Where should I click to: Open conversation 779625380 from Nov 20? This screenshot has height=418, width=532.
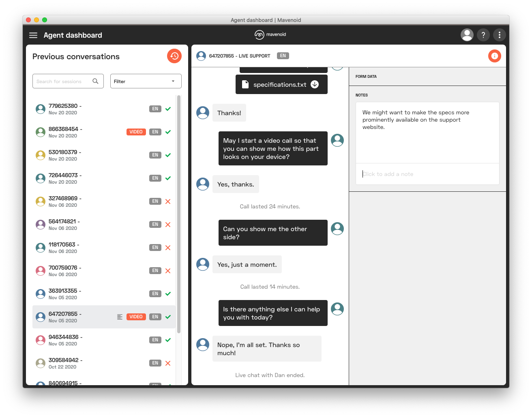[104, 109]
